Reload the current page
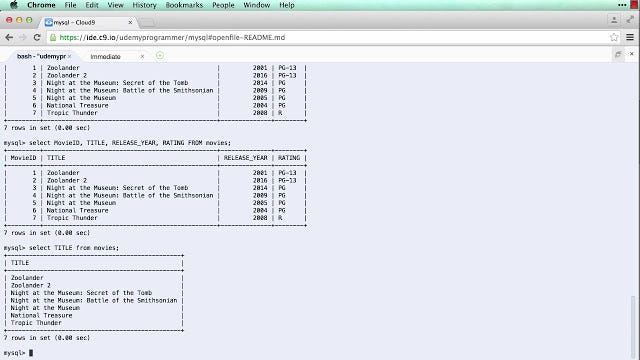Viewport: 640px width, 360px height. [37, 37]
